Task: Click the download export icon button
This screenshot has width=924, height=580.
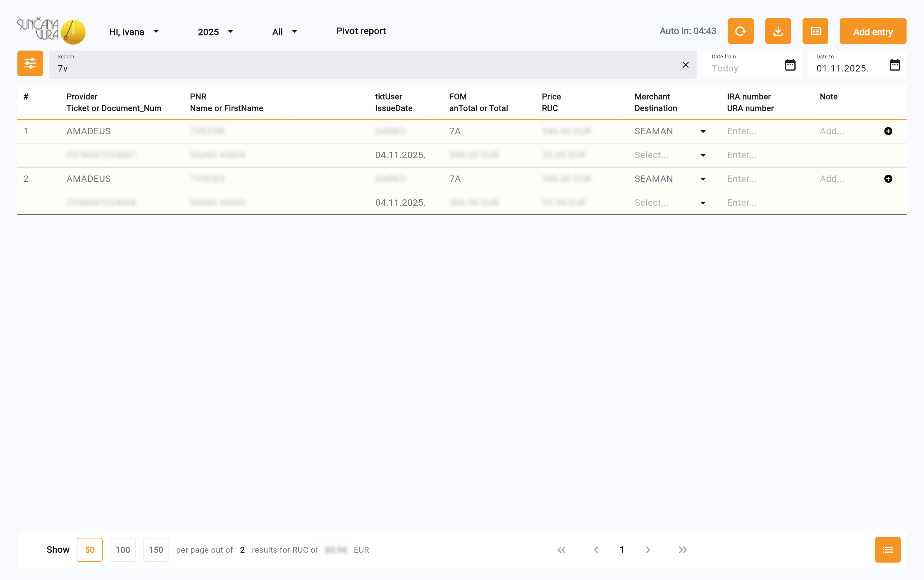Action: coord(778,31)
